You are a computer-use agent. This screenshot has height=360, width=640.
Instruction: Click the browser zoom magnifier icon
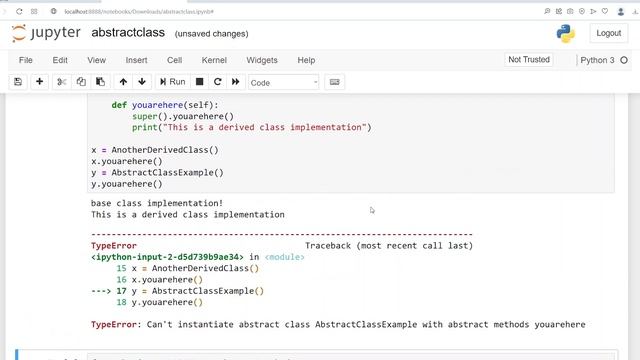point(547,11)
